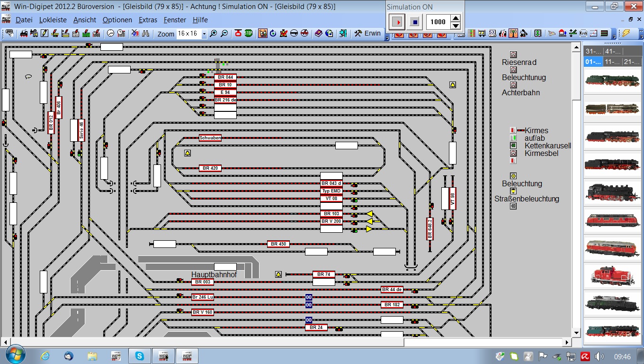Expand the toolbar options arrow after Erwin
The width and height of the screenshot is (644, 364).
tap(386, 37)
